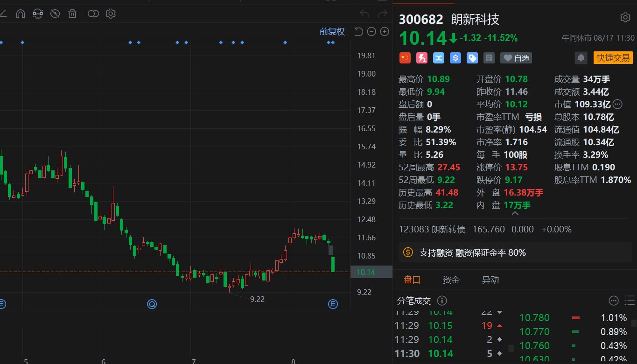Click the overlapping circles compare icon
Image resolution: width=637 pixels, height=364 pixels.
[93, 14]
